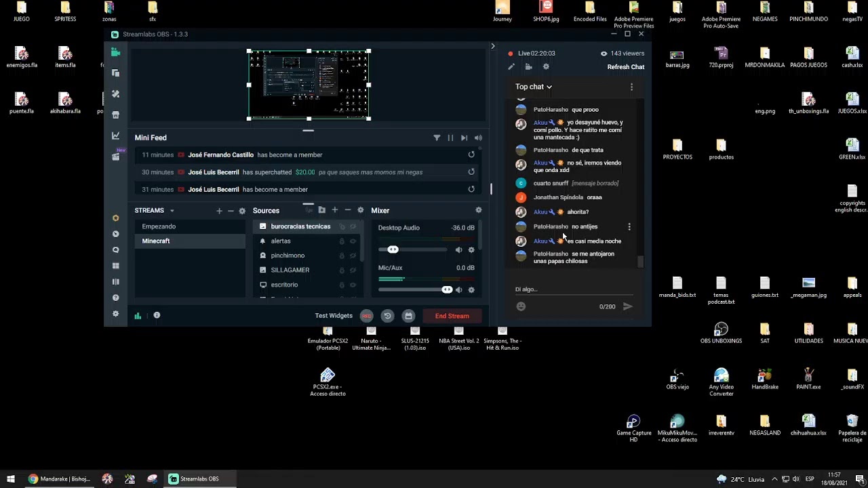Viewport: 868px width, 488px height.
Task: Replay the $20.00 superchat alert
Action: (x=471, y=171)
